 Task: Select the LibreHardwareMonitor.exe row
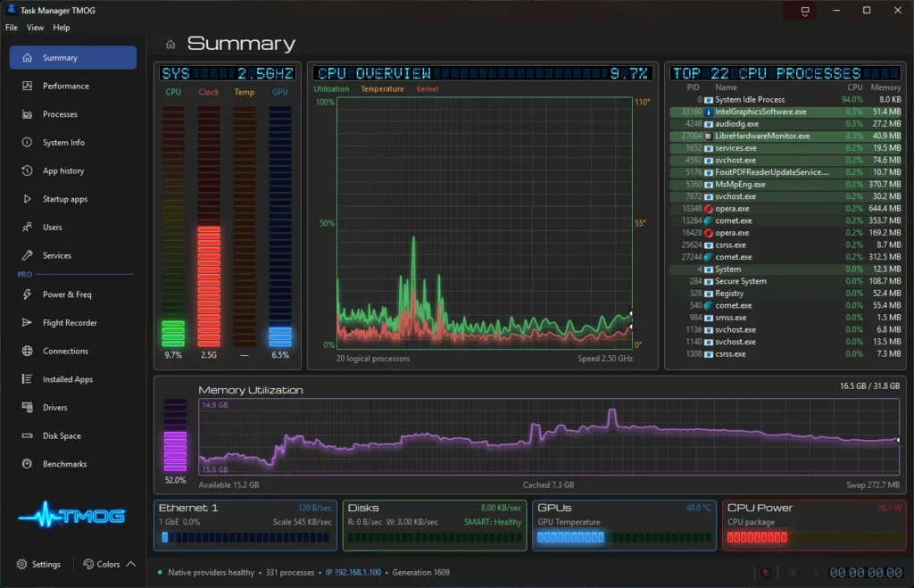(x=785, y=136)
